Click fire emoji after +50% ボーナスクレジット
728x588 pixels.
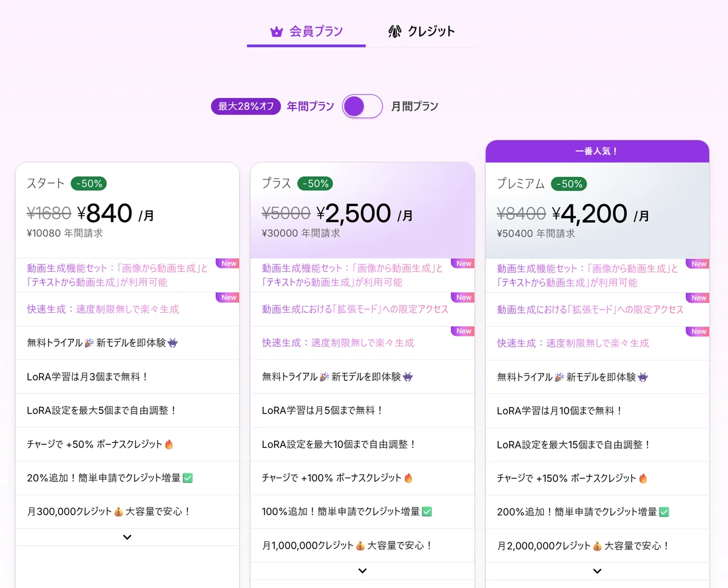click(169, 444)
